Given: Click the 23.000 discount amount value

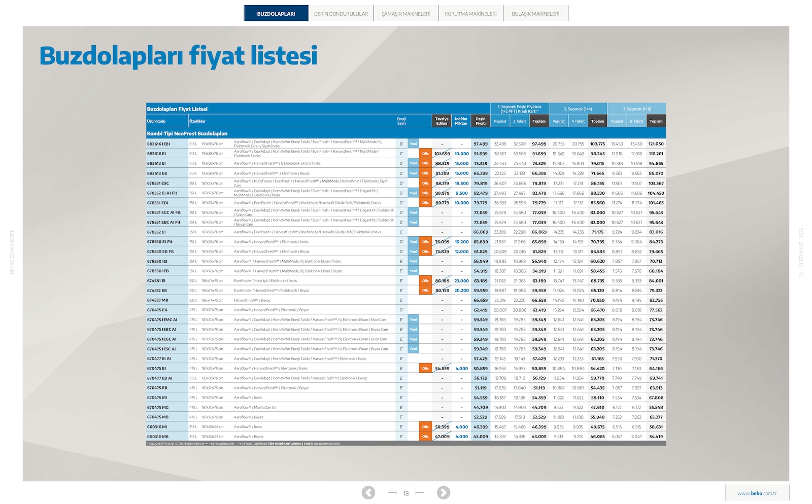Looking at the screenshot, I should click(x=461, y=281).
